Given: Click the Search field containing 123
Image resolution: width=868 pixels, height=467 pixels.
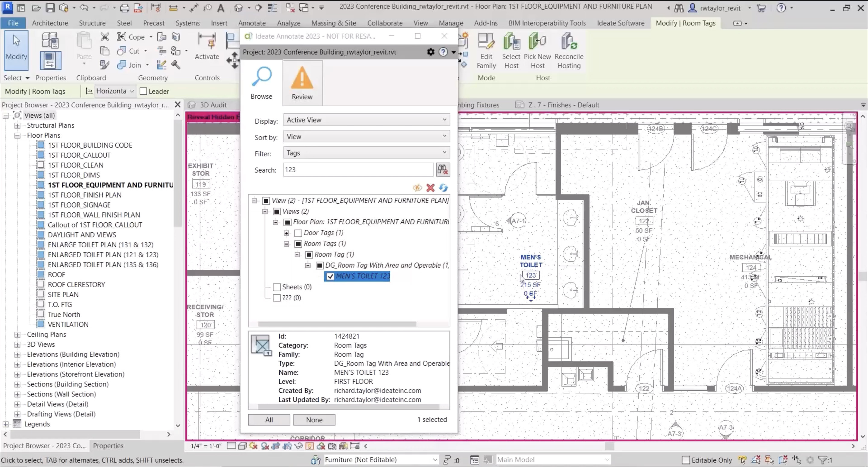Looking at the screenshot, I should coord(358,170).
